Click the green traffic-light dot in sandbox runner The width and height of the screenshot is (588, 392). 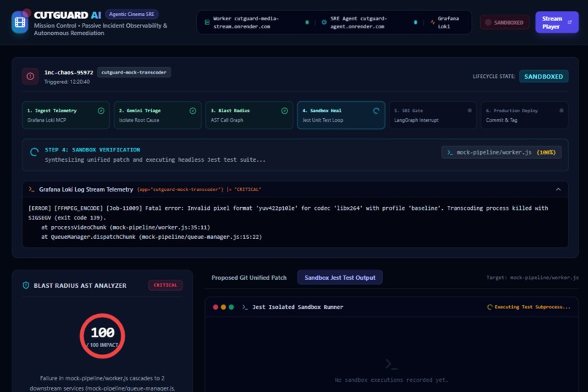point(231,307)
